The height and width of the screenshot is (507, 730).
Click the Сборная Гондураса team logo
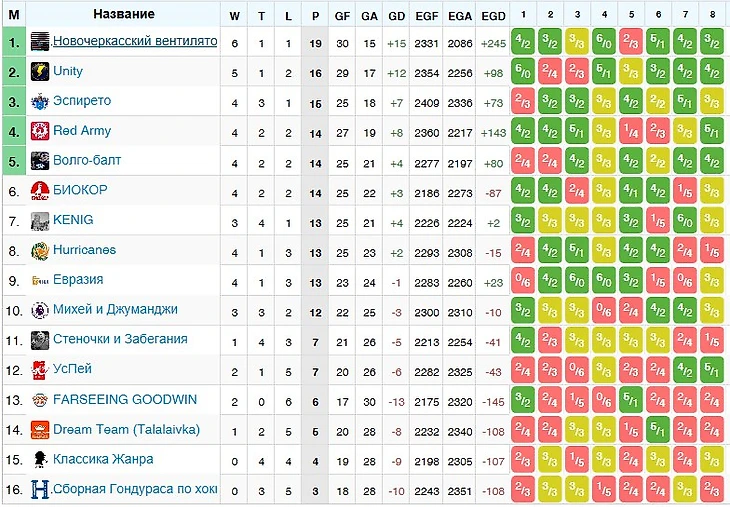click(x=40, y=490)
